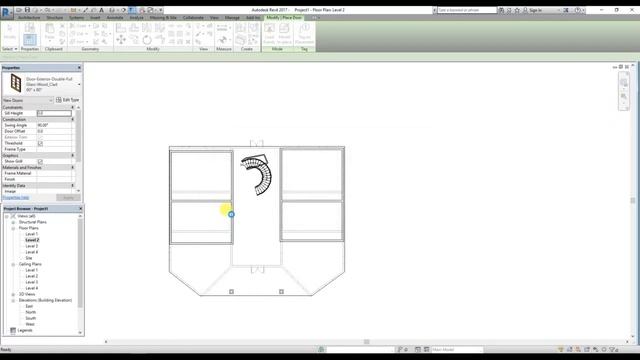Expand the 3D Views tree node

click(x=13, y=294)
